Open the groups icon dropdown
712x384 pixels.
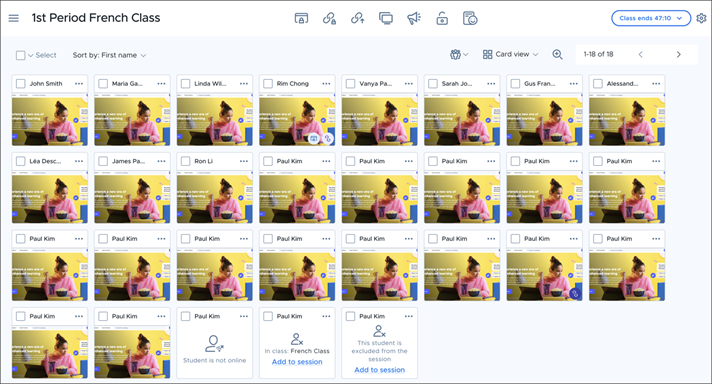[459, 54]
